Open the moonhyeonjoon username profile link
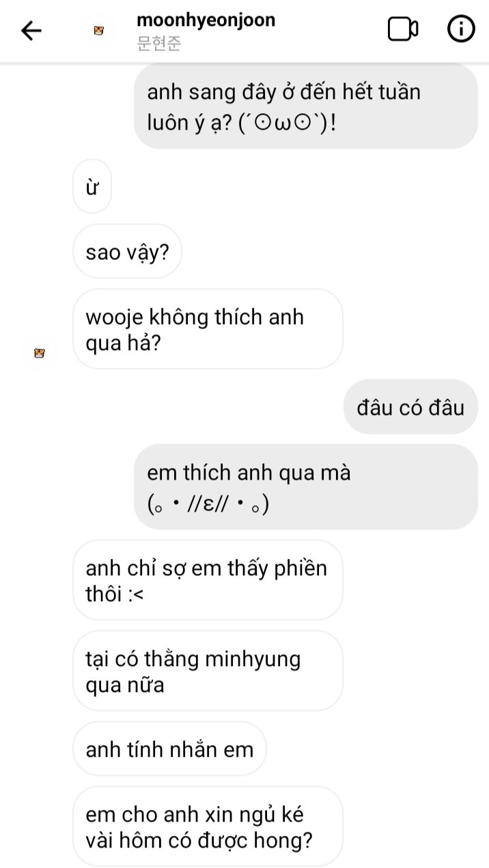The width and height of the screenshot is (489, 868). point(206,20)
